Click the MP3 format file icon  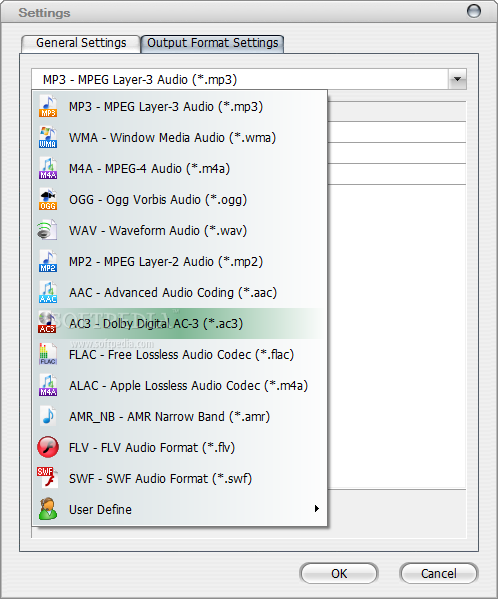pos(48,107)
